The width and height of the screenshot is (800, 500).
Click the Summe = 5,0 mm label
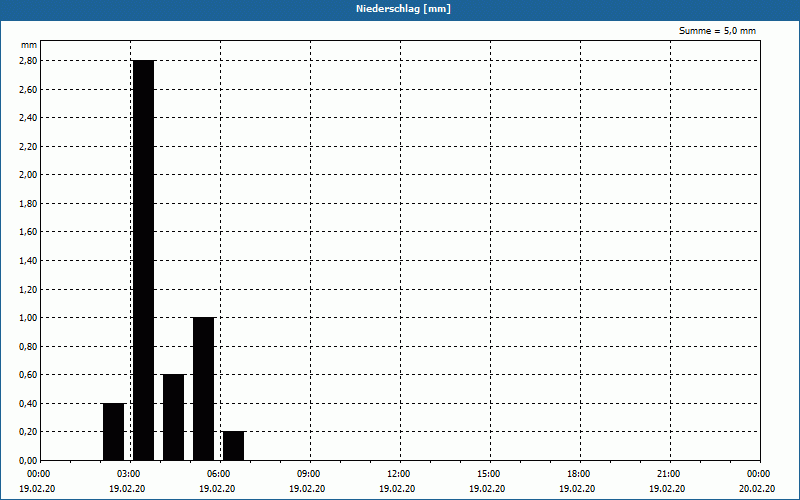point(717,31)
